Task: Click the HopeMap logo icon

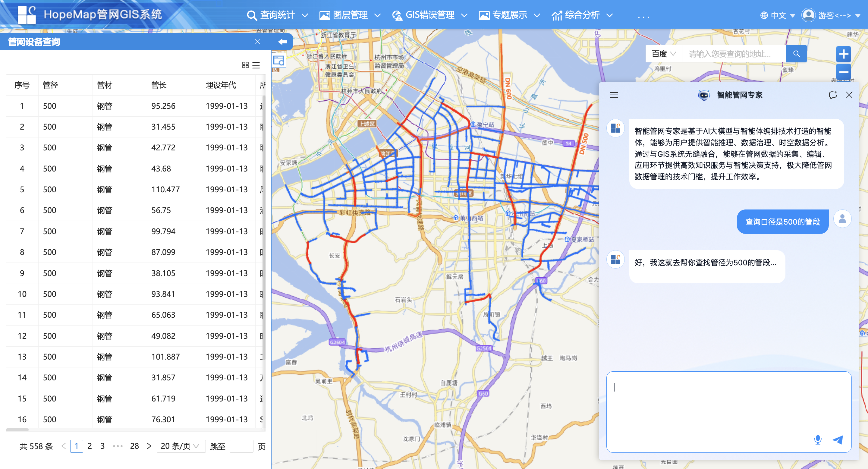Action: [27, 15]
